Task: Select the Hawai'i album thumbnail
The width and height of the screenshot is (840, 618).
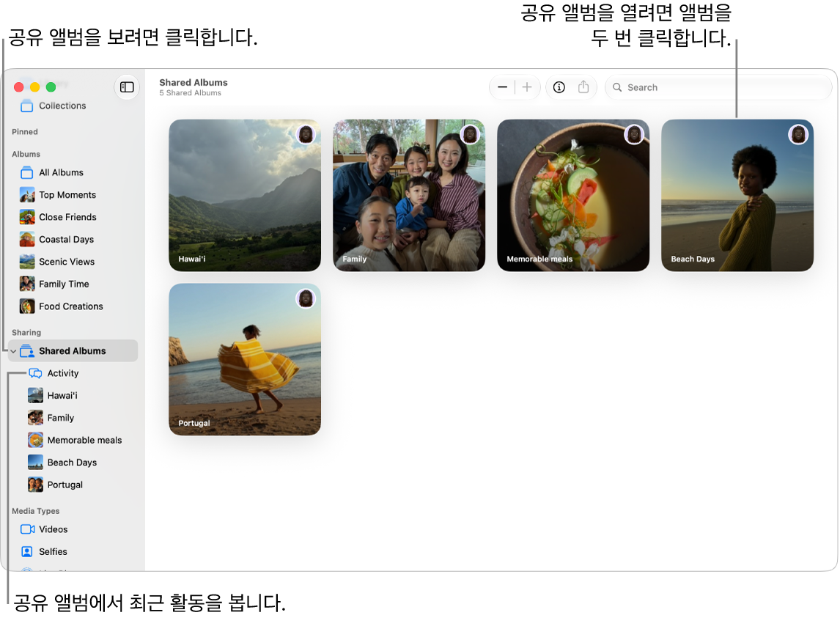Action: tap(245, 195)
